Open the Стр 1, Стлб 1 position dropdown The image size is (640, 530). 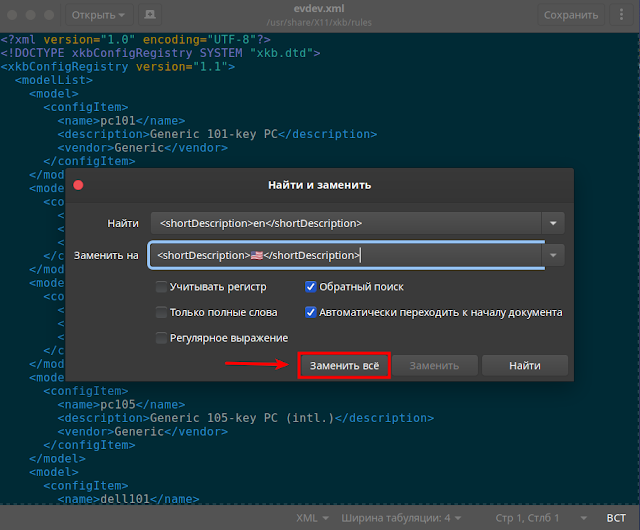[541, 518]
